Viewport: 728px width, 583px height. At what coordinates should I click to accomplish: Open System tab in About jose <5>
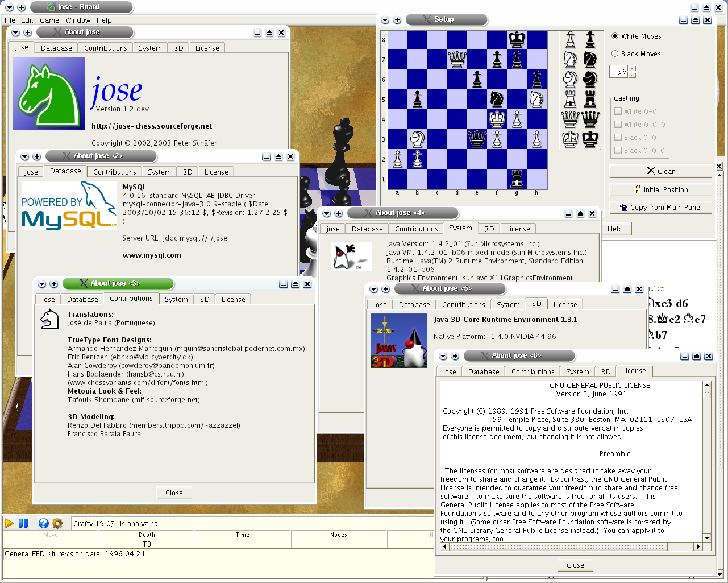point(508,304)
